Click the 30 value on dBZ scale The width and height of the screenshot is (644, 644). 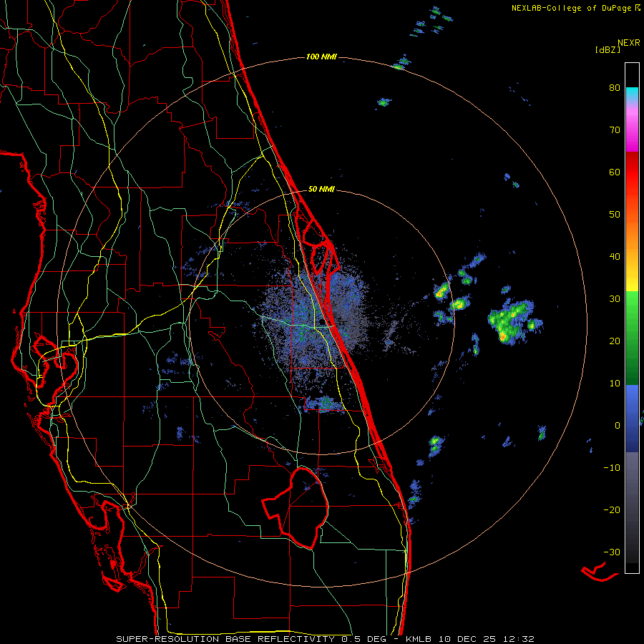615,299
